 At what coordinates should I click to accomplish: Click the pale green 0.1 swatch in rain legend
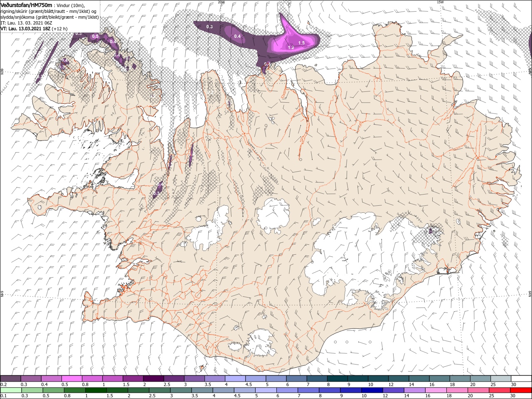click(11, 390)
